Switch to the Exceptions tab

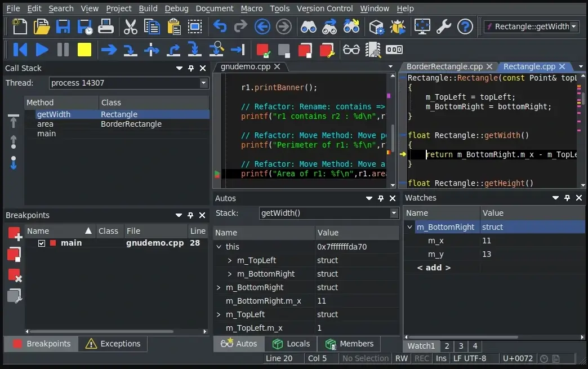[x=113, y=344]
